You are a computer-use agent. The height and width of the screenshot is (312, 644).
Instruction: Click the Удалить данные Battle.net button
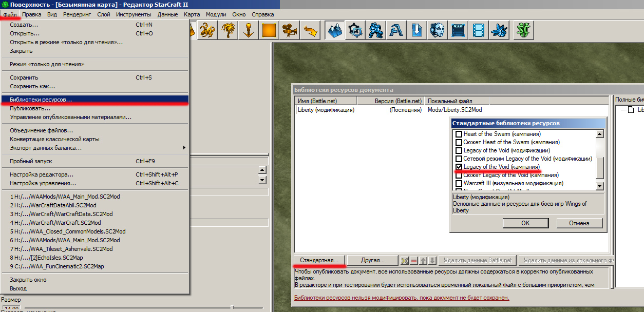coord(478,260)
